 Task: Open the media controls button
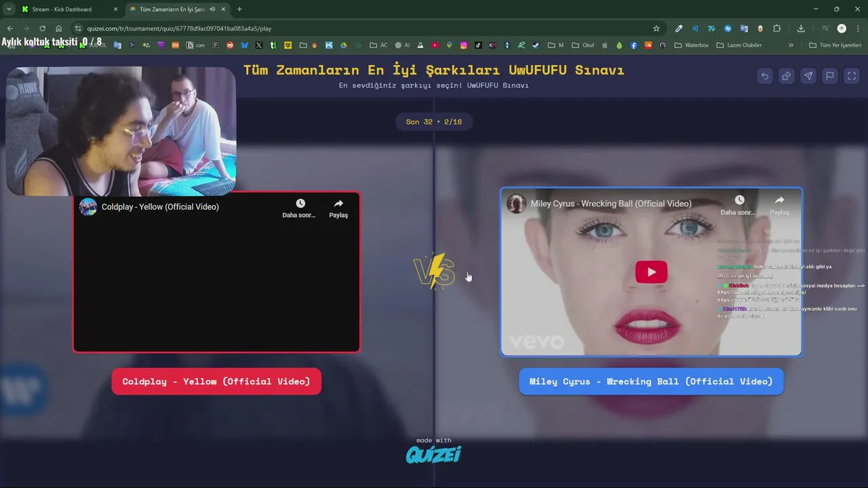point(825,28)
